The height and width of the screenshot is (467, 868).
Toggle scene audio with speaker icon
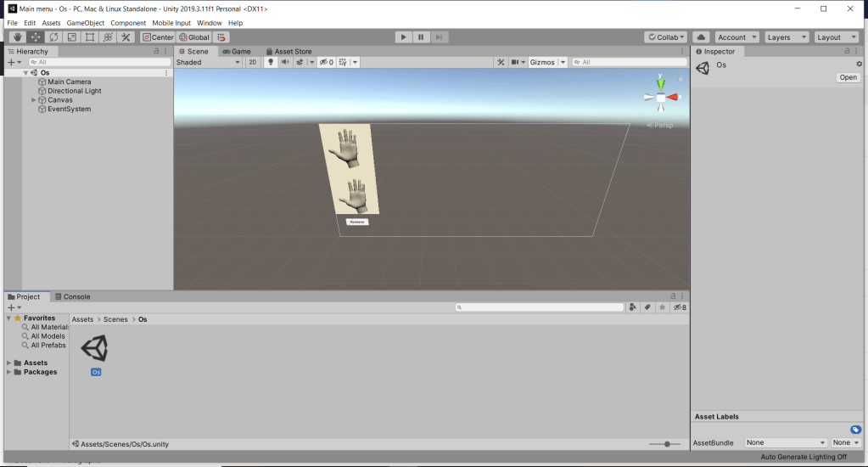click(x=285, y=62)
